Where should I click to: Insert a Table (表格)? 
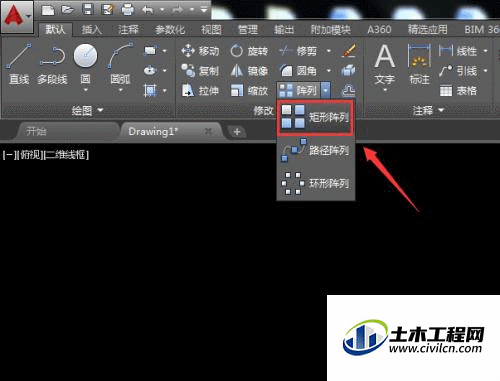coord(458,90)
